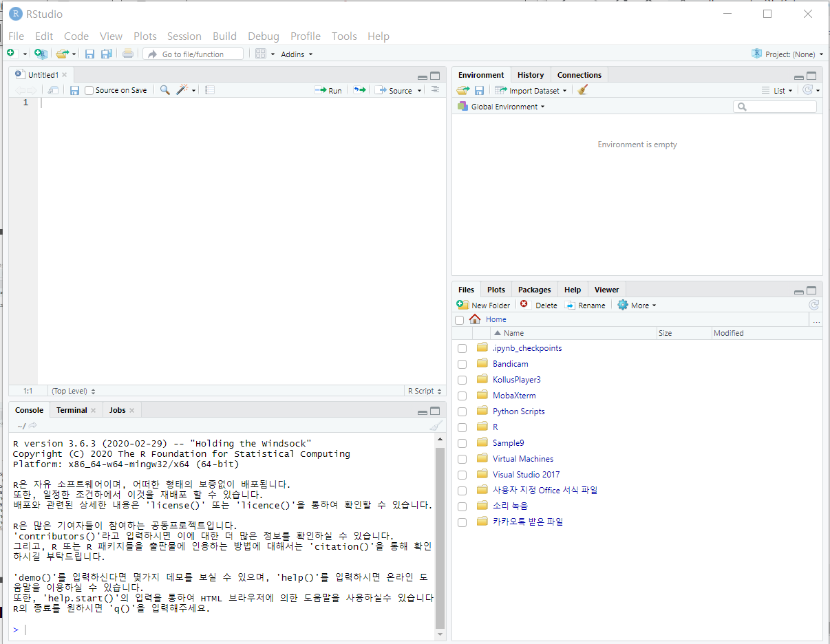Screen dimensions: 830x644
Task: Click the Find/Replace magnifier icon
Action: tap(164, 90)
